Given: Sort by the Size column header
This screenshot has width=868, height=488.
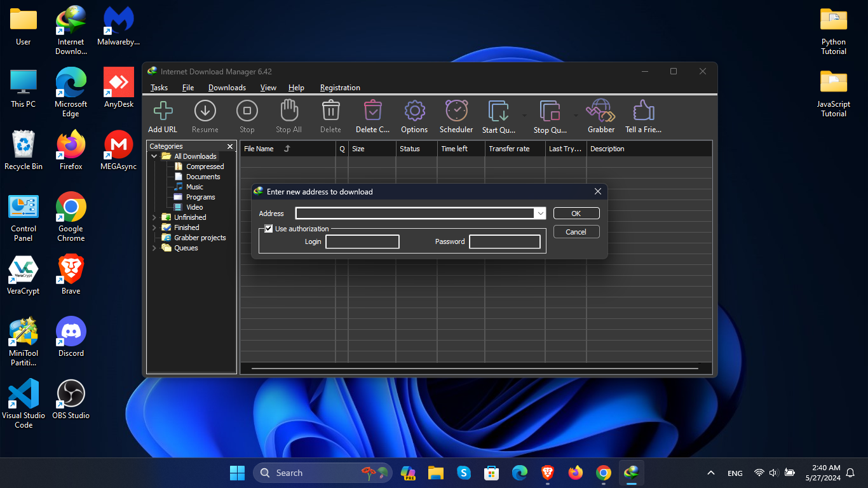Looking at the screenshot, I should 372,149.
